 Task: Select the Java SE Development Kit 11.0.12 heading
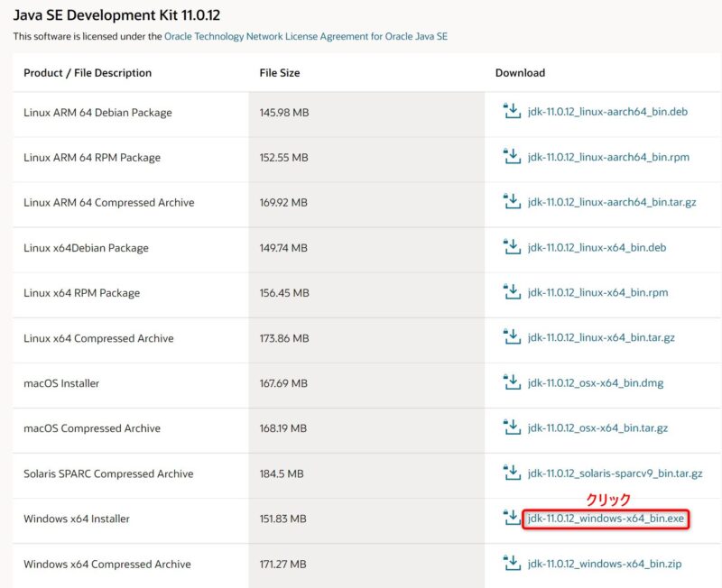116,15
